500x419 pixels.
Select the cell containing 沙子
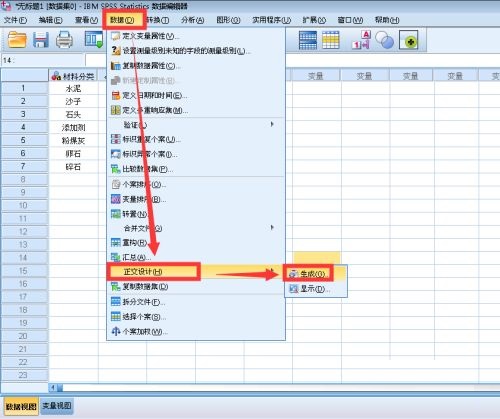click(73, 101)
